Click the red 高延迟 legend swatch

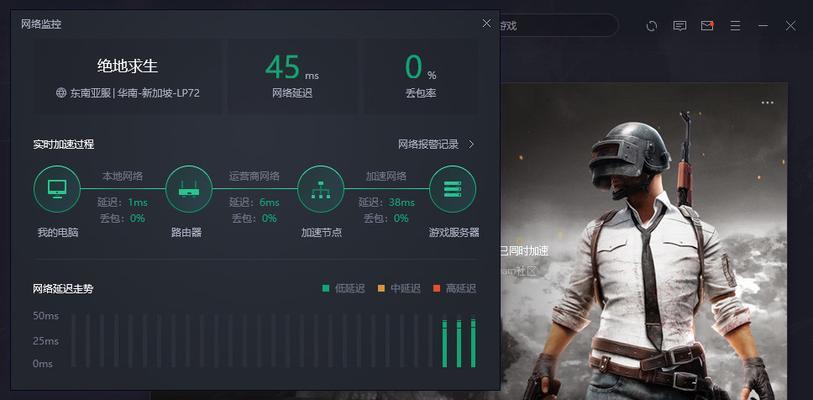click(x=437, y=288)
